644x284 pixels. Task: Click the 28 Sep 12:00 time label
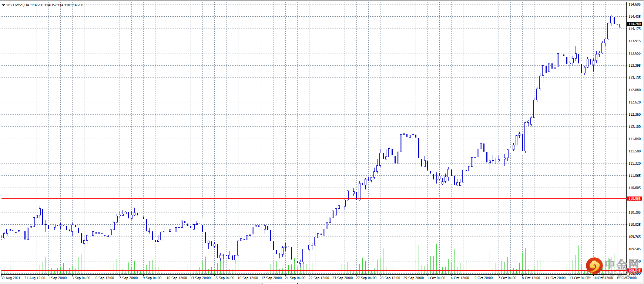[x=390, y=278]
